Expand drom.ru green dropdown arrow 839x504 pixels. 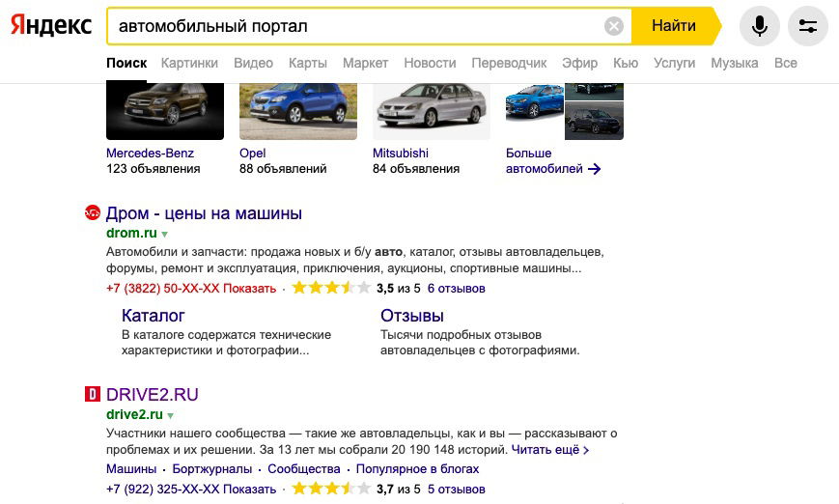click(x=165, y=234)
